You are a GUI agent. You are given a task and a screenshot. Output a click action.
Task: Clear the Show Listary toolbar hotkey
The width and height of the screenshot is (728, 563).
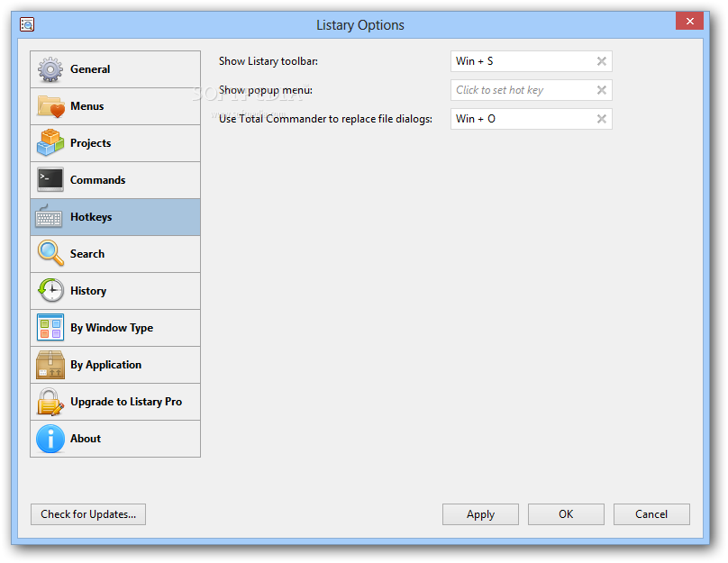click(x=601, y=61)
